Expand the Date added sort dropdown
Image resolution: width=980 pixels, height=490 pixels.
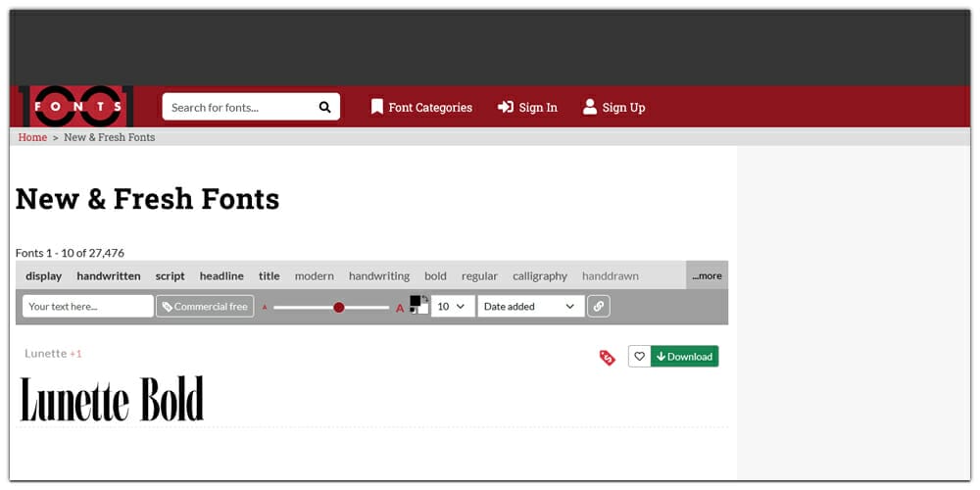[x=530, y=306]
